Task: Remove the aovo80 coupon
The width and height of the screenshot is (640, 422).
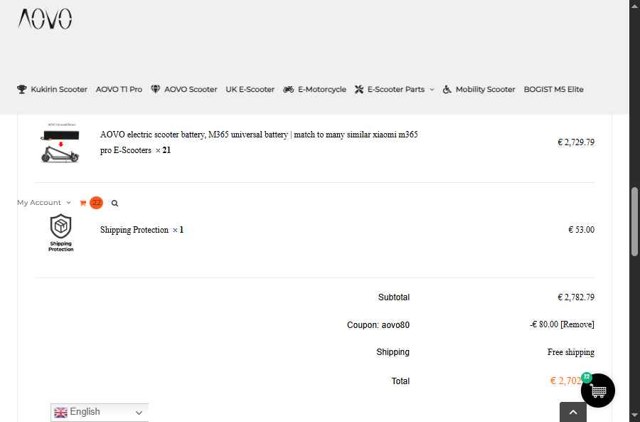Action: point(577,324)
